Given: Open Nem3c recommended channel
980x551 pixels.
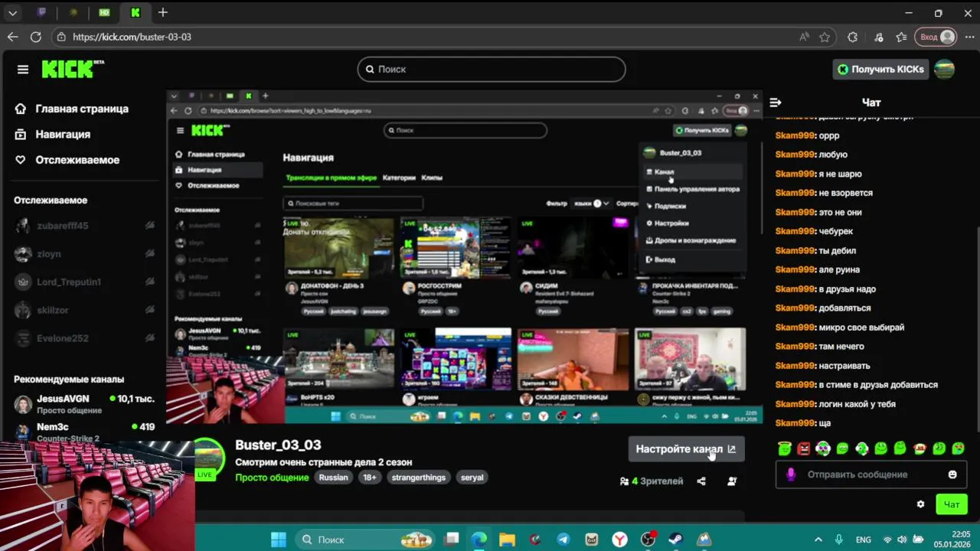Looking at the screenshot, I should (x=85, y=431).
